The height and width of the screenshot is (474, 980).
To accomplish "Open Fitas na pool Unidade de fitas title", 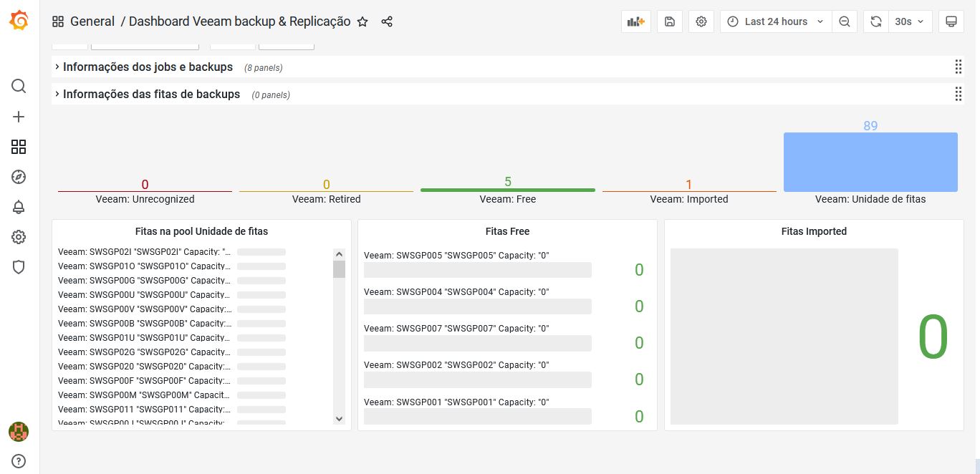I will pos(201,231).
